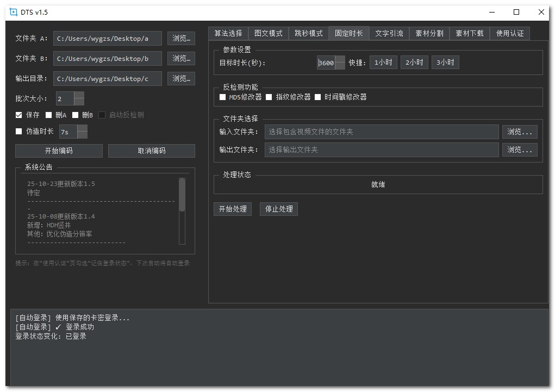Screen dimensions: 555x392
Task: Enable the 指纹修改器 checkbox
Action: pyautogui.click(x=268, y=97)
